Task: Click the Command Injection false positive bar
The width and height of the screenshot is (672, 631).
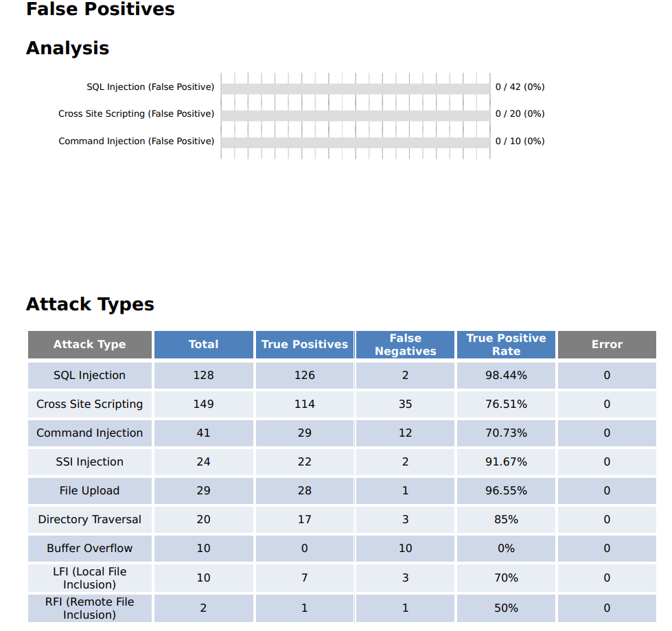Action: pos(355,142)
